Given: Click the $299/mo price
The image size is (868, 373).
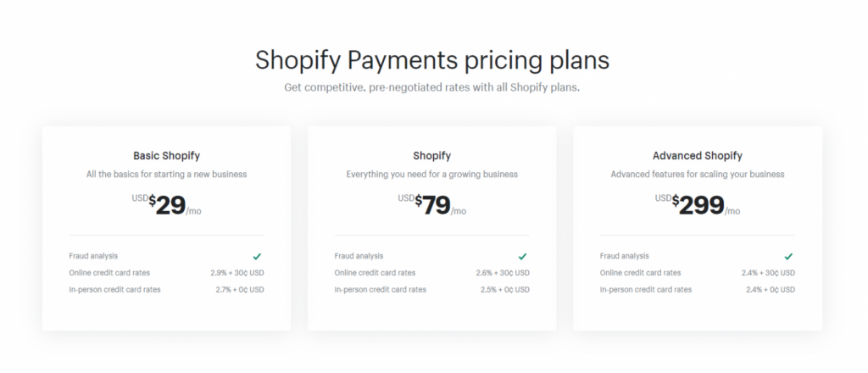Looking at the screenshot, I should 698,205.
